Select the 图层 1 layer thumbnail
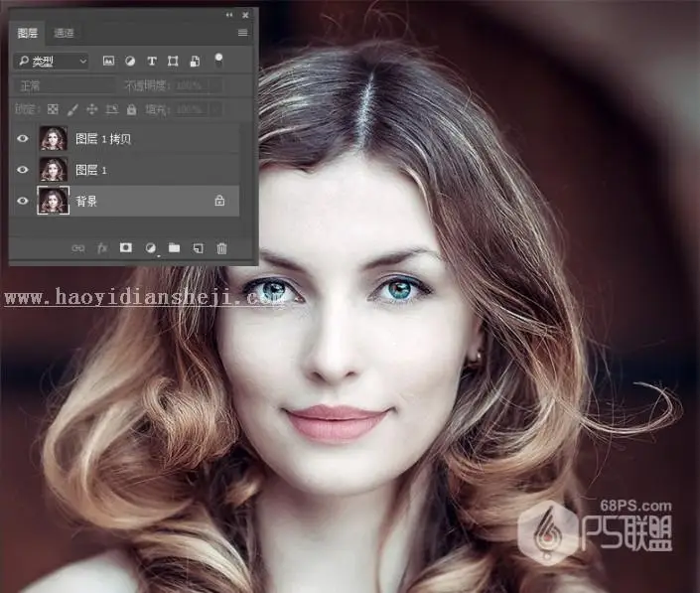Image resolution: width=700 pixels, height=593 pixels. coord(54,170)
